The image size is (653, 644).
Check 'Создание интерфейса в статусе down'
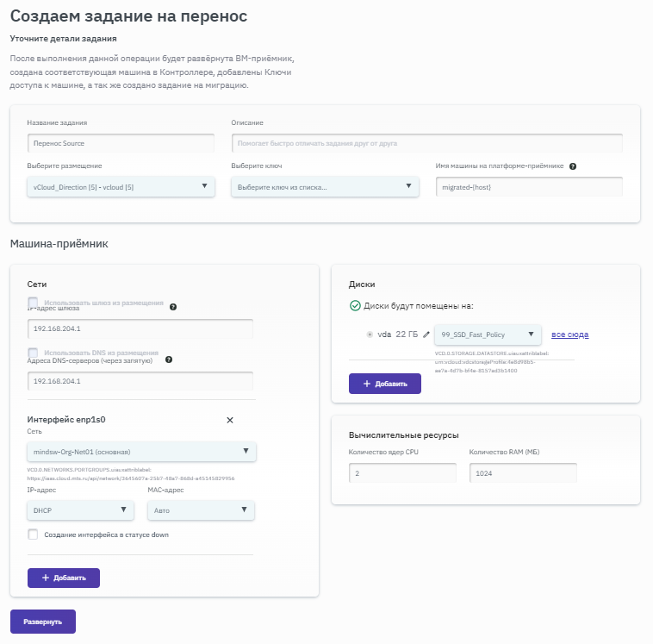click(34, 535)
